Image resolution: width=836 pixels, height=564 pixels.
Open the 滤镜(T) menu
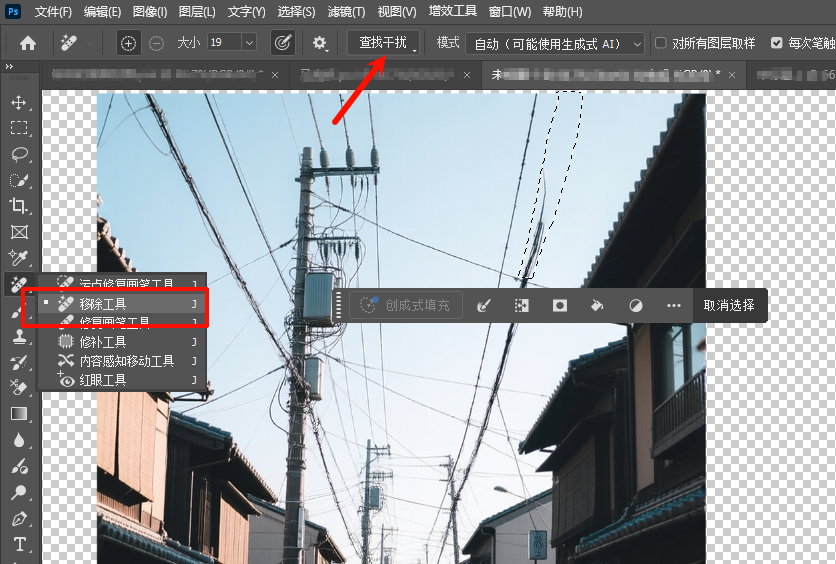pos(346,12)
